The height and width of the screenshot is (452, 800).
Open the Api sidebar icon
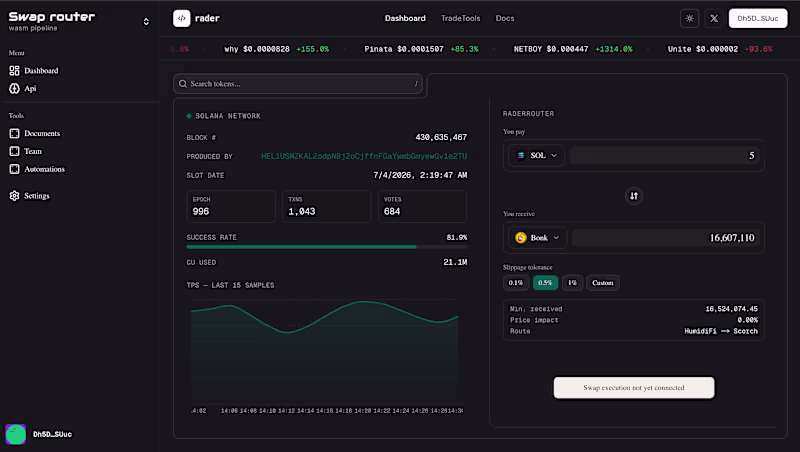point(14,88)
